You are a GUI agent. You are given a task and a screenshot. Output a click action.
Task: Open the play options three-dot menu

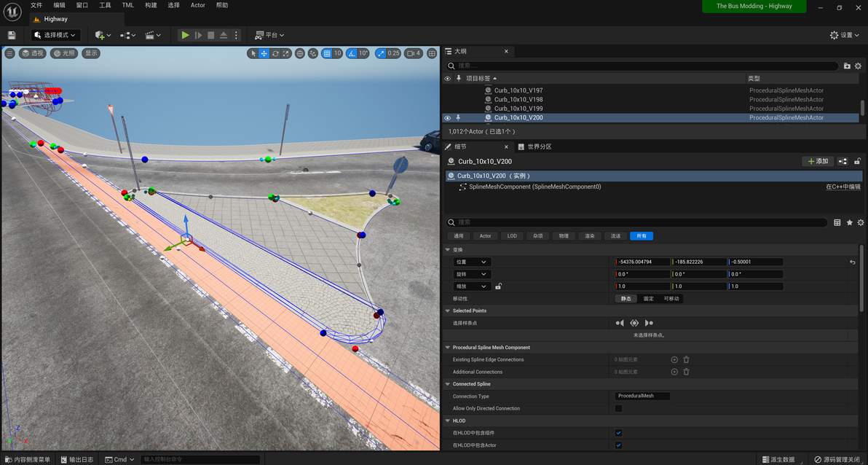tap(237, 35)
